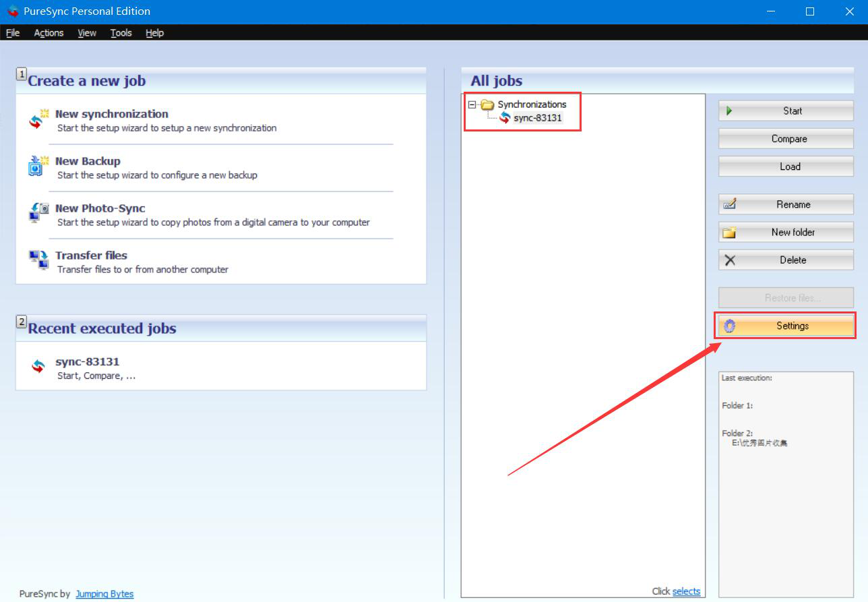Open the Jumping Bytes link

(x=104, y=594)
